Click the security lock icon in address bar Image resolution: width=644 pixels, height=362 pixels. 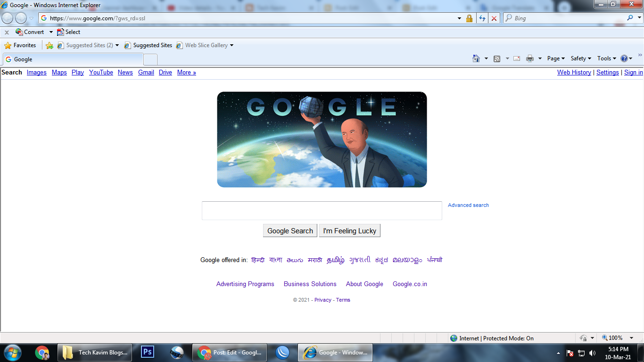pyautogui.click(x=469, y=18)
